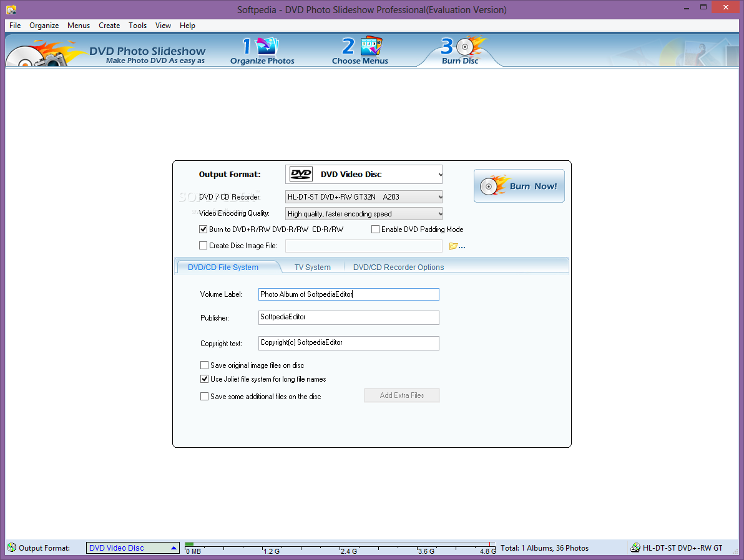744x560 pixels.
Task: Toggle Burn to DVD+R/RW DVD-R/RW CD-R/RW checkbox
Action: pyautogui.click(x=203, y=229)
